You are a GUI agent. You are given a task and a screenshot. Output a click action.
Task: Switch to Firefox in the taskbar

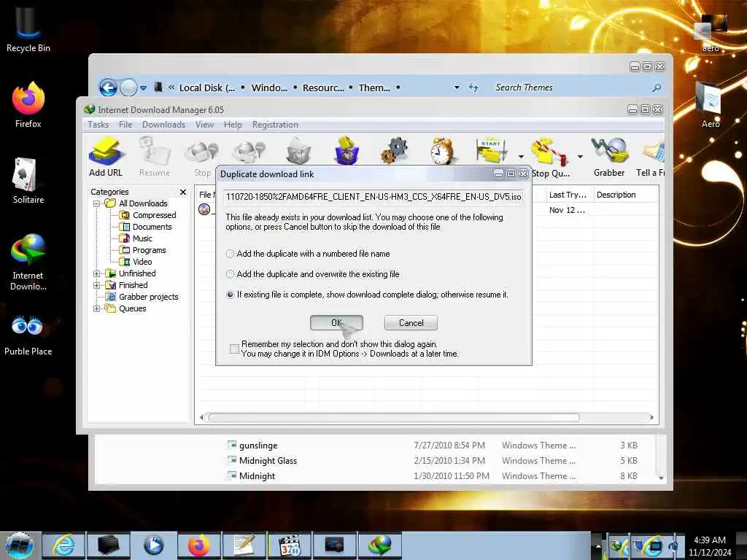pyautogui.click(x=198, y=545)
